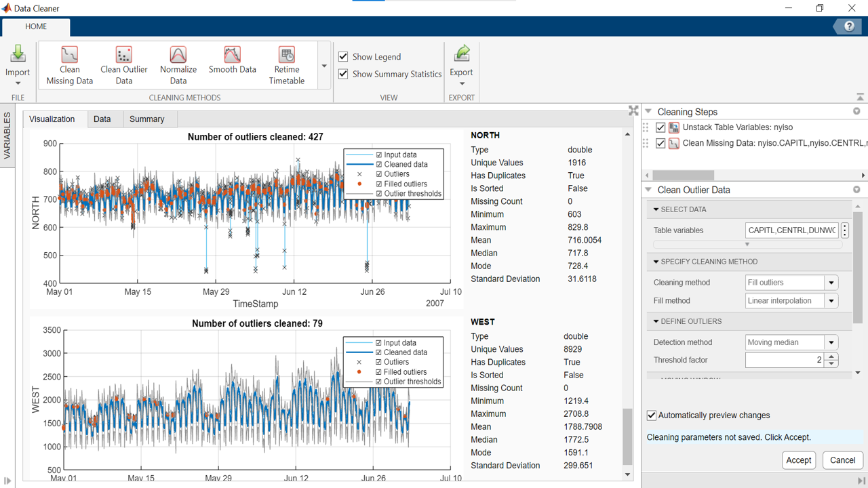
Task: Select the Clean Missing Data cleaning method
Action: pos(68,64)
